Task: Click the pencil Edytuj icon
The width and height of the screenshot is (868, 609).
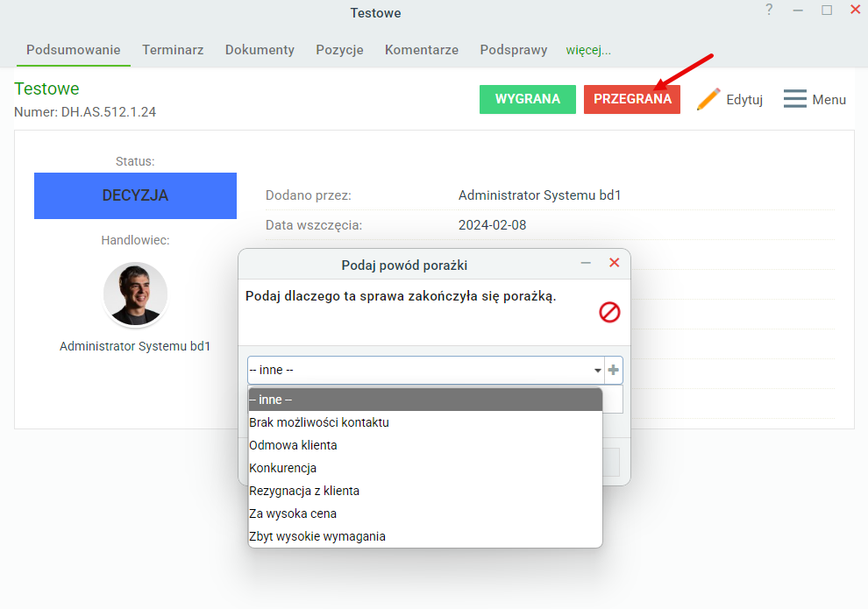Action: click(708, 99)
